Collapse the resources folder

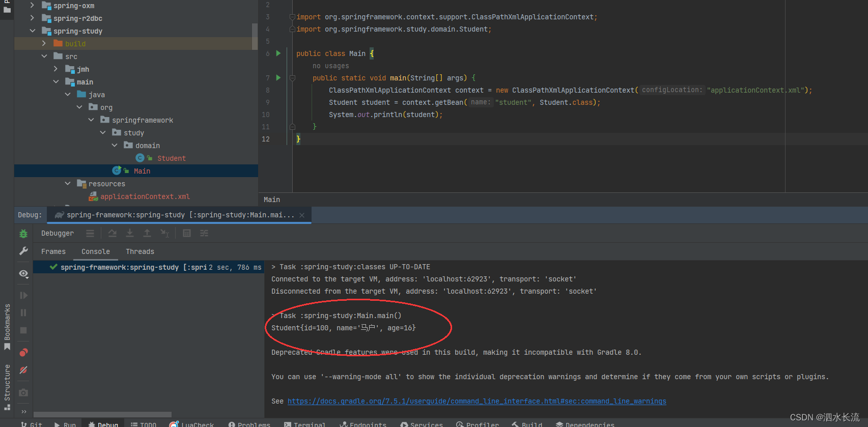(67, 183)
